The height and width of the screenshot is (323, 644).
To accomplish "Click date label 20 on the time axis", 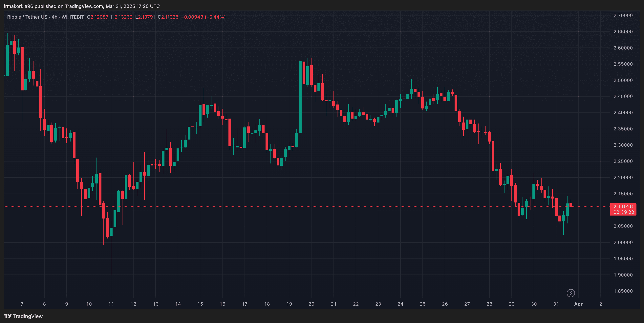I will coord(311,304).
